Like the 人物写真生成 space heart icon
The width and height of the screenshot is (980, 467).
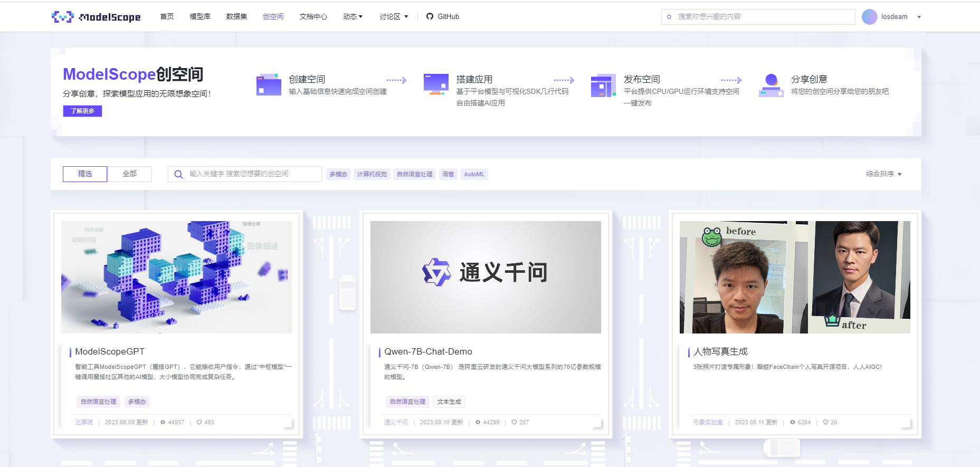(825, 422)
